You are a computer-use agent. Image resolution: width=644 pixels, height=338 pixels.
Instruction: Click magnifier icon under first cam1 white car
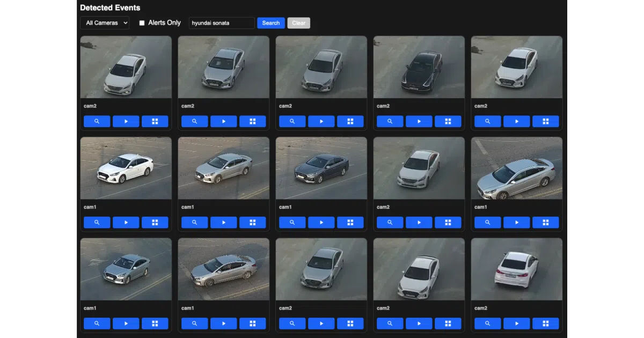(x=97, y=222)
